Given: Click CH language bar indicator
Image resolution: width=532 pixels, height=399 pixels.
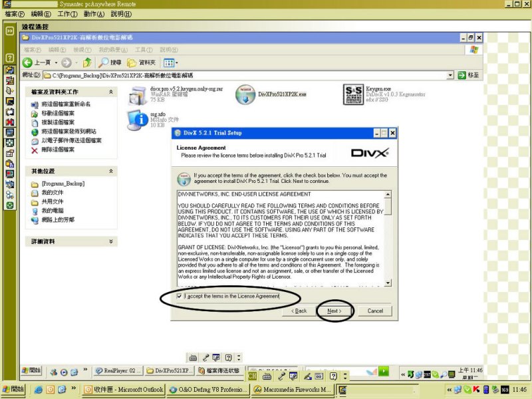Looking at the screenshot, I should (252, 376).
